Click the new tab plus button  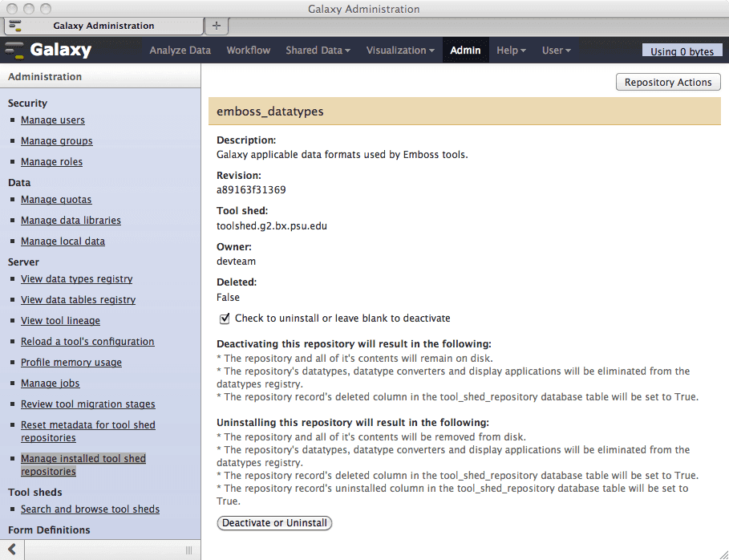[216, 26]
